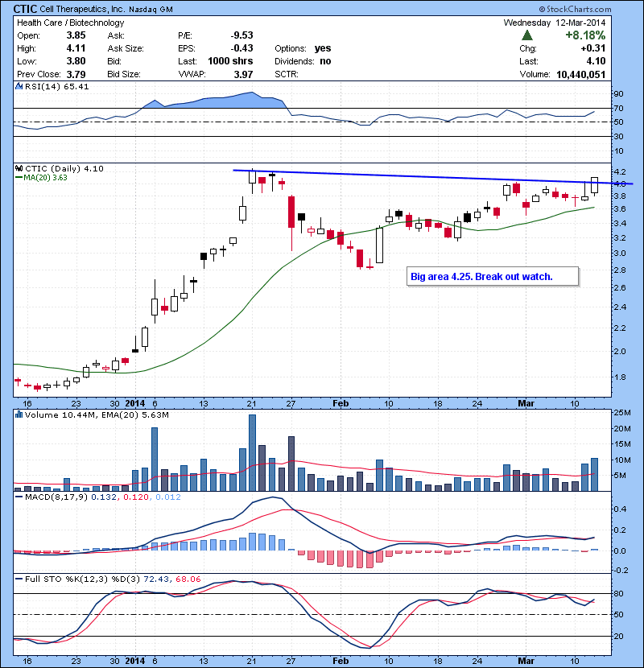This screenshot has width=644, height=668.
Task: Click the 'Volume 10.44M, EMA(20) 5.63M' label
Action: pyautogui.click(x=97, y=414)
